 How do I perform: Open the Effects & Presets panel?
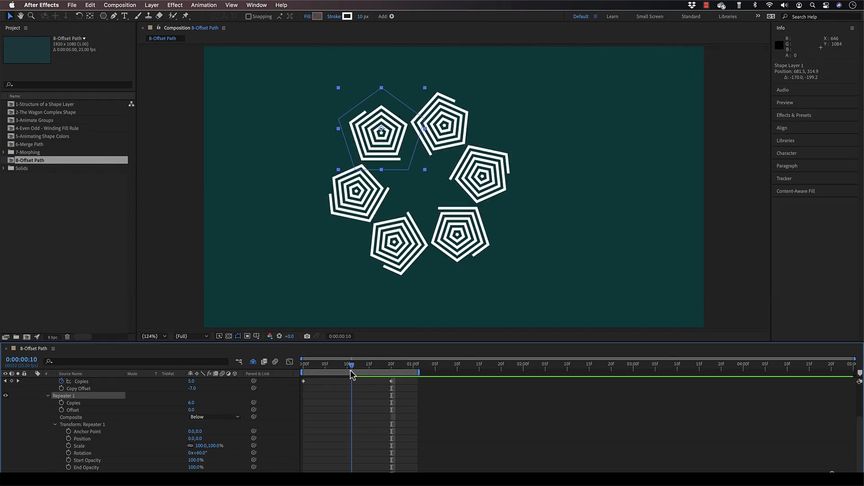coord(794,115)
